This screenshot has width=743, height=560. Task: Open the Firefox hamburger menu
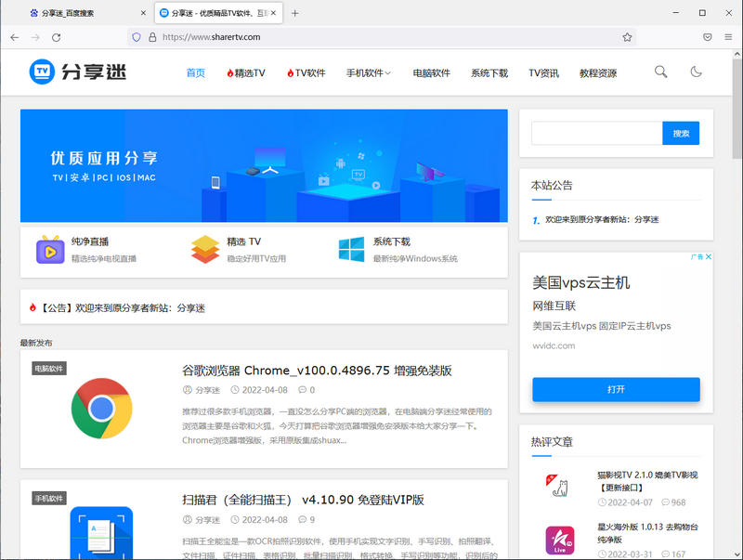click(x=728, y=38)
